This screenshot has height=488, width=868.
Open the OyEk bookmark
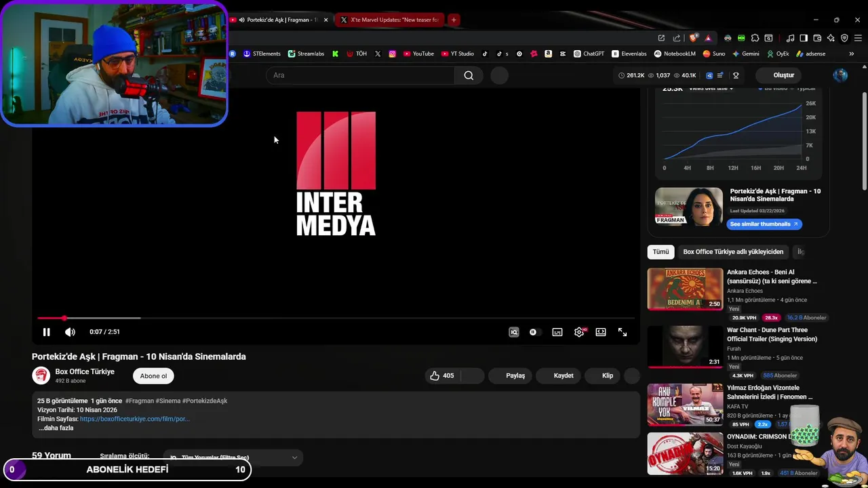(778, 54)
